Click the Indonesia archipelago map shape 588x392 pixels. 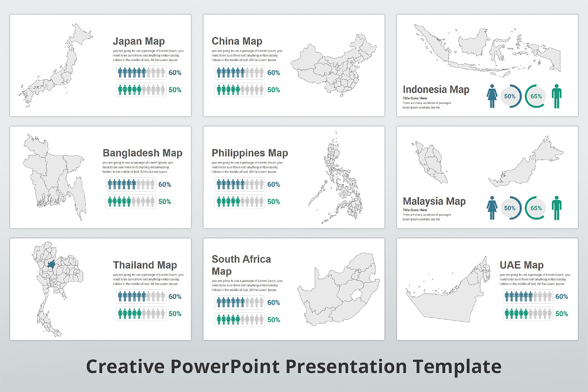(x=488, y=50)
